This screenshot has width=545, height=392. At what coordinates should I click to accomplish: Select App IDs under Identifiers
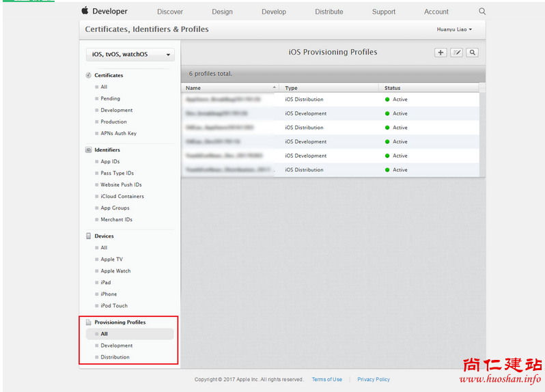110,162
